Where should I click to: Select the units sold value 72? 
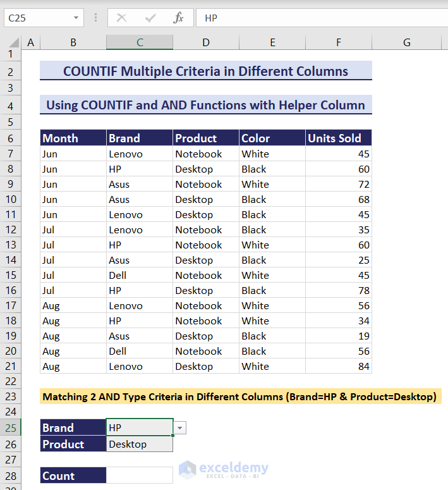point(339,184)
